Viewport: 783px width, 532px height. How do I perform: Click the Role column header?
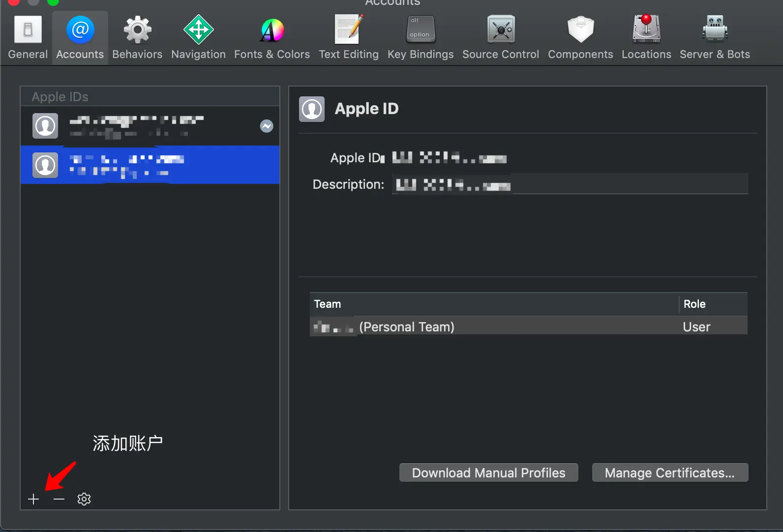pyautogui.click(x=714, y=304)
